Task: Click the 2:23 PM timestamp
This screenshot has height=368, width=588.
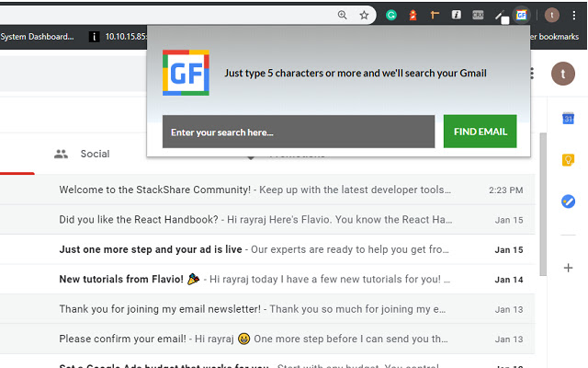Action: pyautogui.click(x=505, y=190)
